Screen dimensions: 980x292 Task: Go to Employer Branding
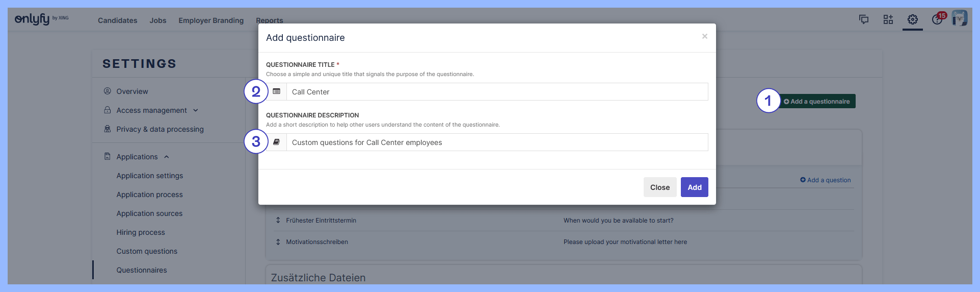click(211, 20)
